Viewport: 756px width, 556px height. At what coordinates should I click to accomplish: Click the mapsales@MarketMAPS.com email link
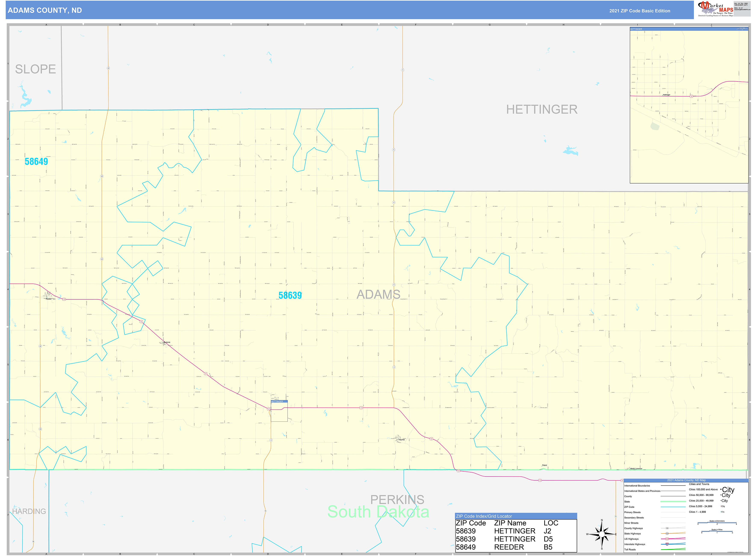pyautogui.click(x=742, y=10)
